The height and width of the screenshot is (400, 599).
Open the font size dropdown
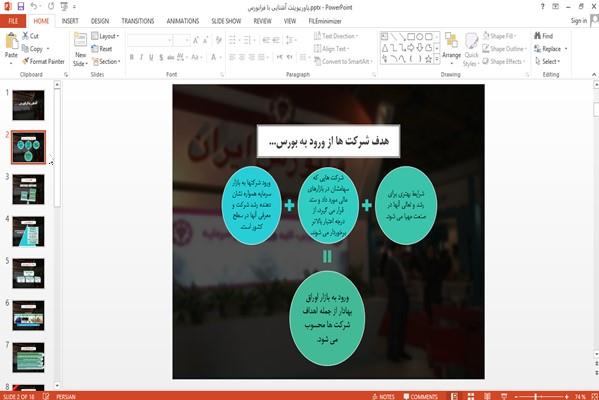(187, 40)
